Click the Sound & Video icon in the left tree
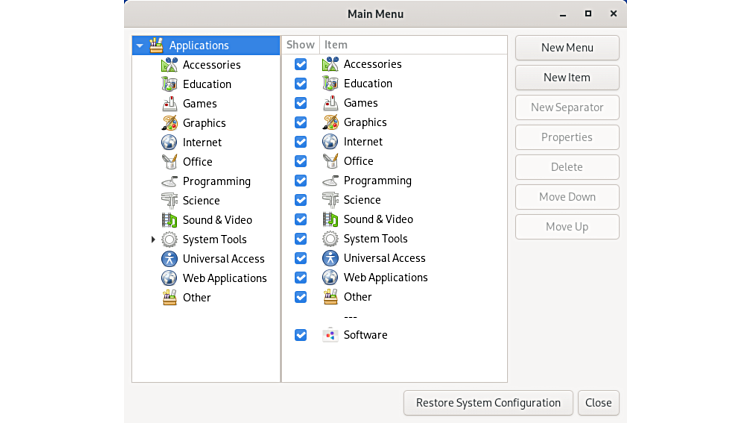 tap(169, 220)
